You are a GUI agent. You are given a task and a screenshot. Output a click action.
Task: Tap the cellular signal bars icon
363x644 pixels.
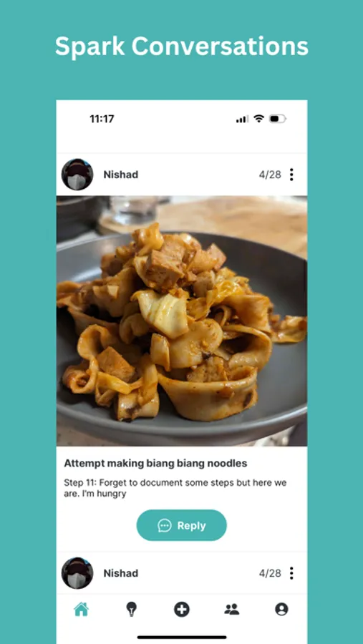242,119
